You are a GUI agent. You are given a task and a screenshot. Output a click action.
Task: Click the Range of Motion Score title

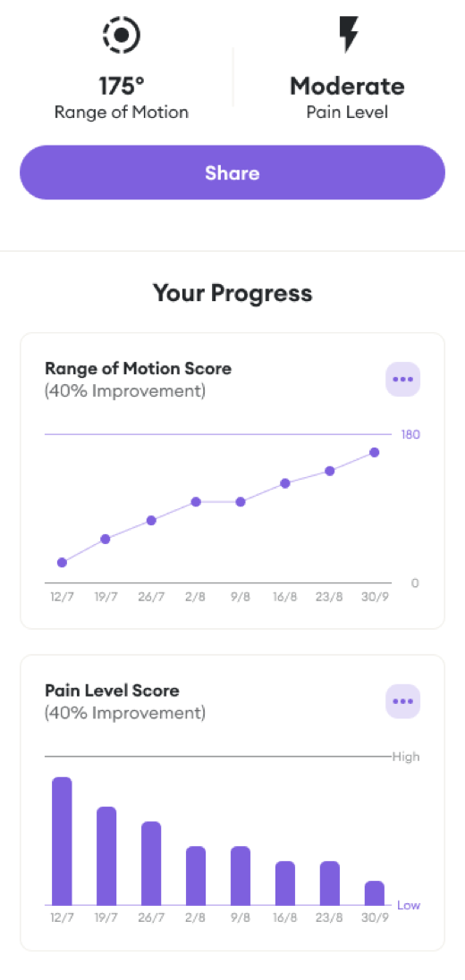coord(139,368)
